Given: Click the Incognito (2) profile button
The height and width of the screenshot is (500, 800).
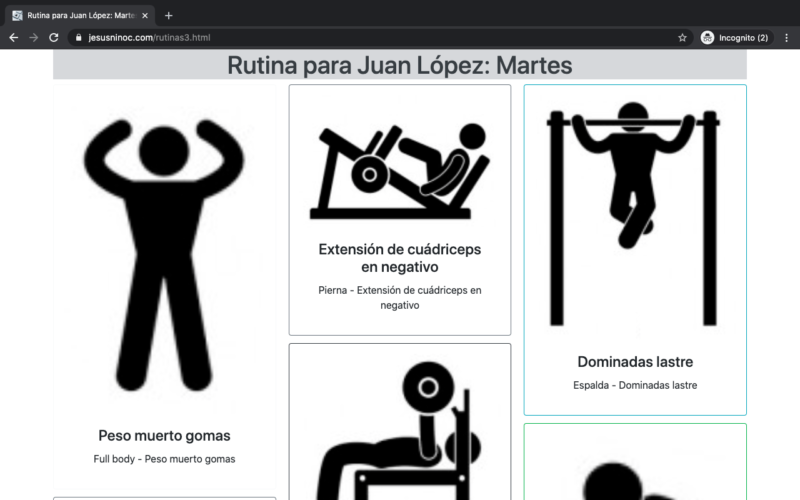Looking at the screenshot, I should tap(735, 37).
